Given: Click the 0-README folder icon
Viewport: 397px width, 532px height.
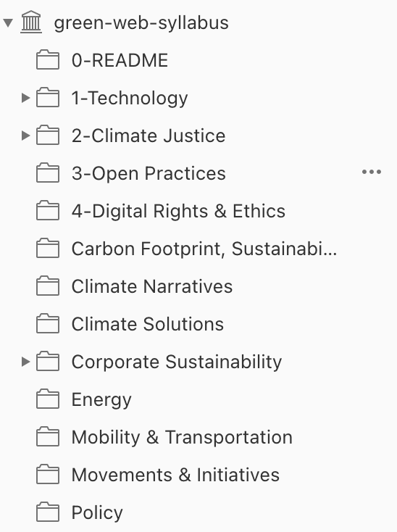Looking at the screenshot, I should (48, 60).
